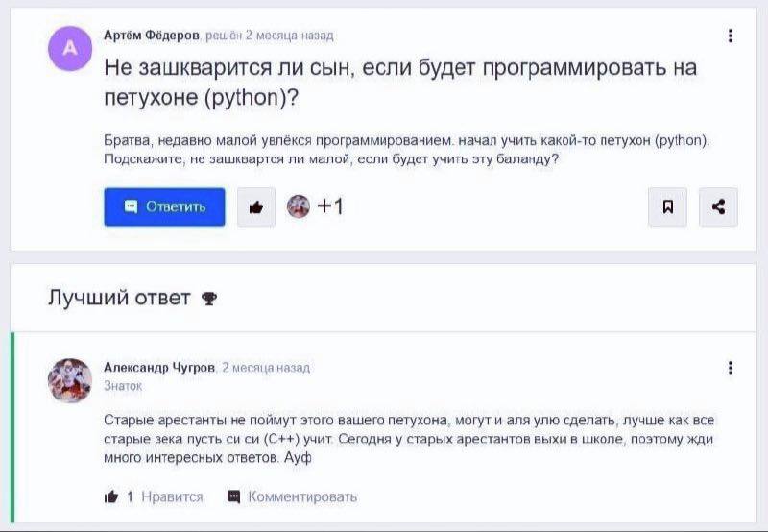Click the Знаток rank label
Image resolution: width=768 pixels, height=532 pixels.
tap(123, 386)
